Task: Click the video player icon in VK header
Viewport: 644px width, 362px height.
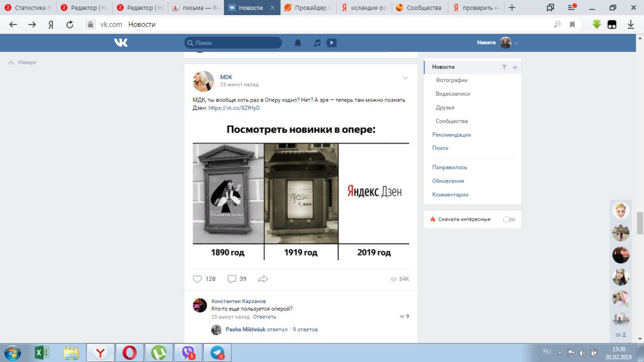Action: 332,43
